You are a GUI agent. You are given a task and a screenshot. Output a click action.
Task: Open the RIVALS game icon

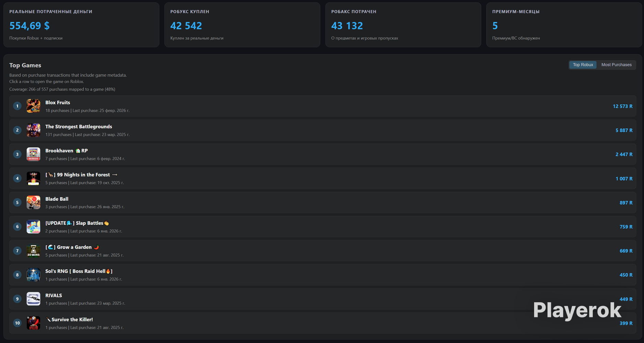pos(33,299)
